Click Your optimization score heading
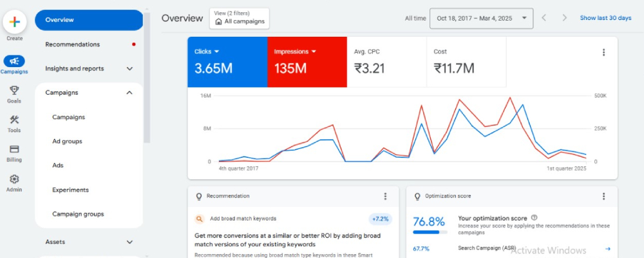Screen dimensions: 644x258 point(493,218)
